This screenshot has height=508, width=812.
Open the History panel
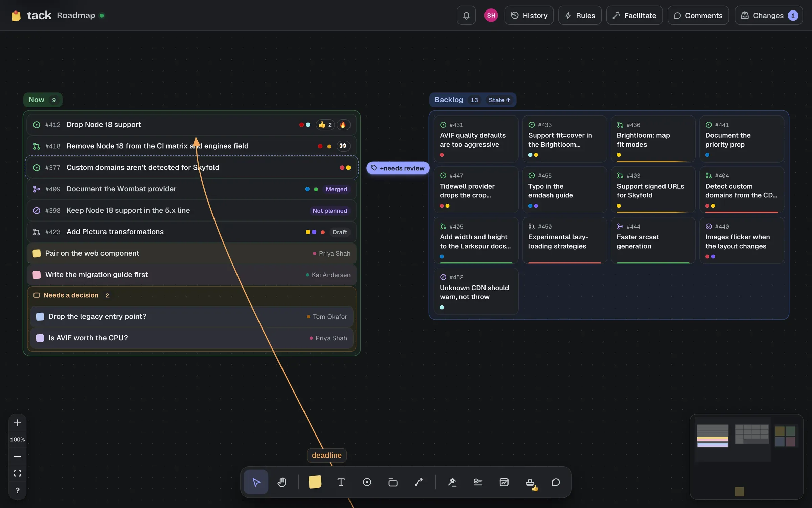pyautogui.click(x=529, y=15)
